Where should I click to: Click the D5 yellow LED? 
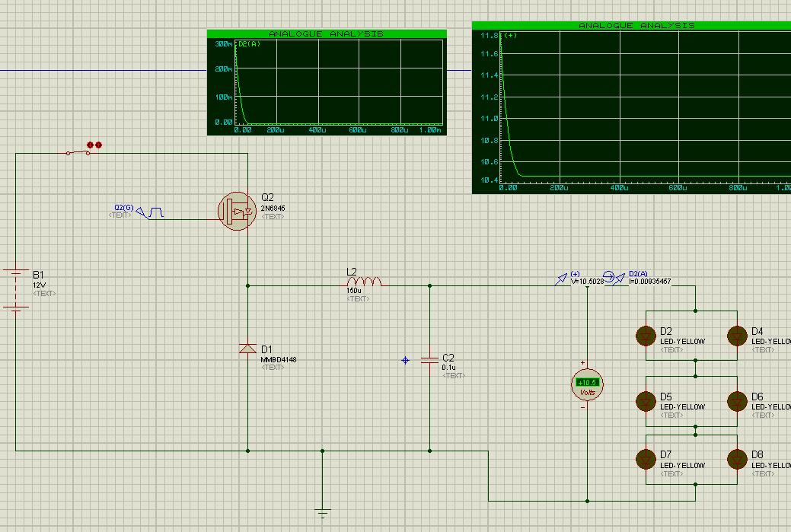tap(646, 401)
